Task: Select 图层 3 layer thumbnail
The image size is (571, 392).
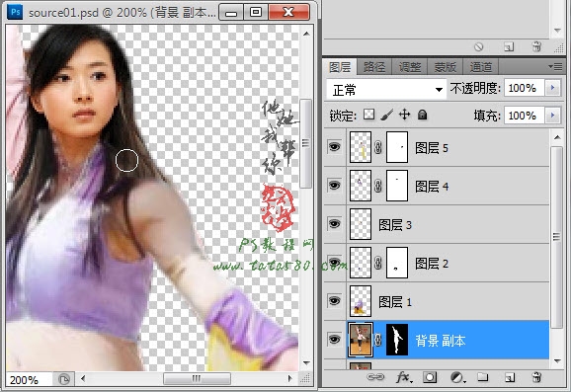Action: point(361,224)
